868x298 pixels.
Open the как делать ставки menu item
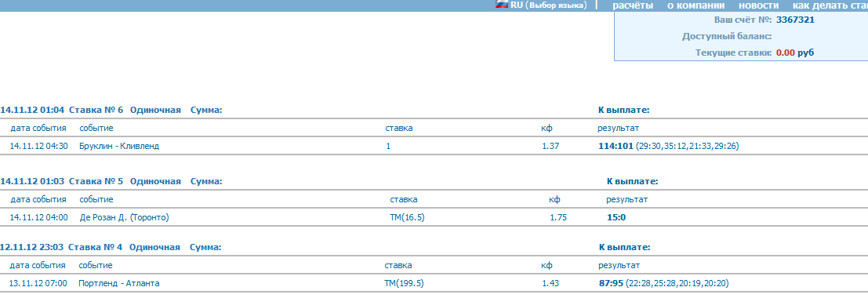point(830,5)
